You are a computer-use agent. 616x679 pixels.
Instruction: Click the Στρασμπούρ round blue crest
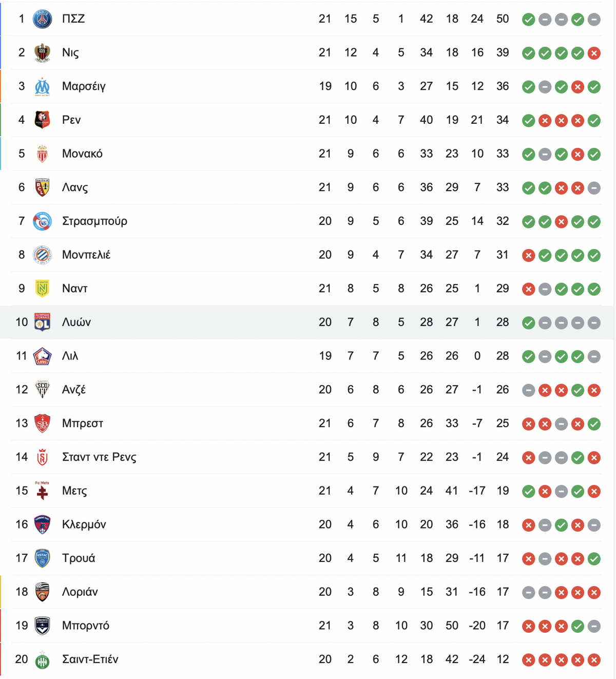click(x=42, y=221)
